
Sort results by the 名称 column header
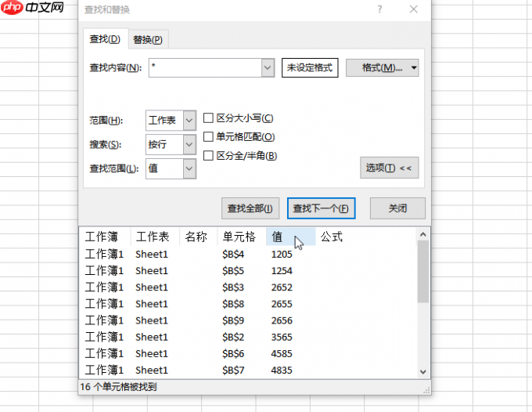198,237
